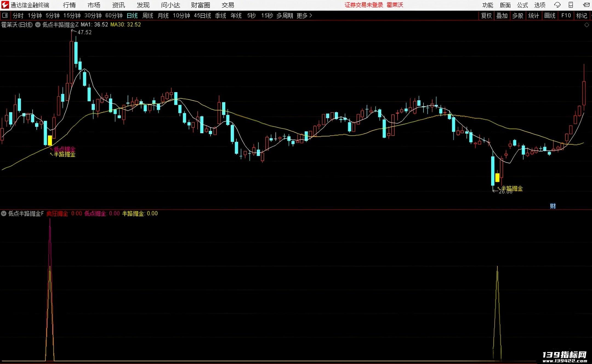
Task: Click the mobile phone icon
Action: 571,5
